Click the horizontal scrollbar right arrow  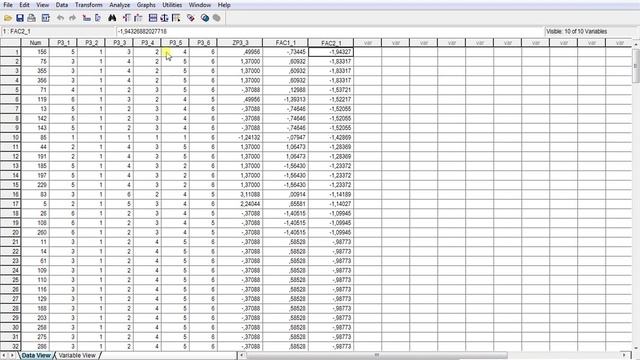(624, 355)
